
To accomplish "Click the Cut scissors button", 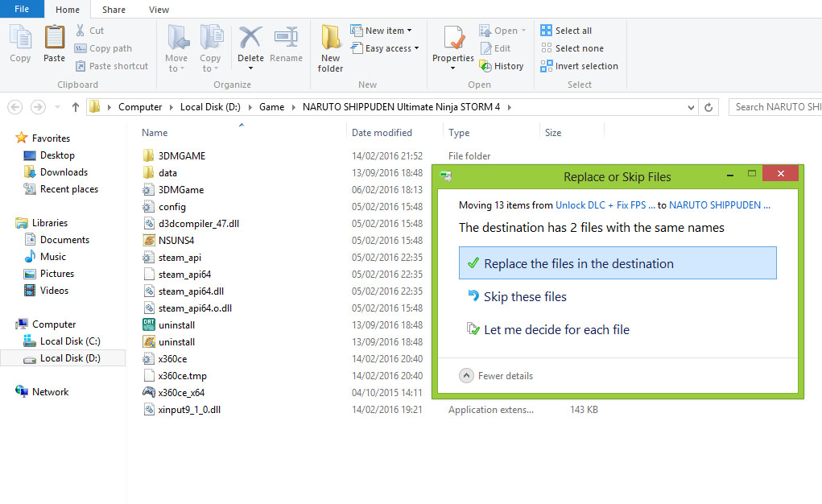I will coord(89,31).
